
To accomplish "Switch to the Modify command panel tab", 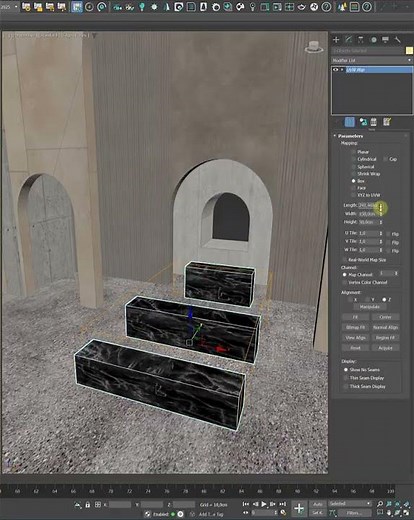I will pos(349,40).
